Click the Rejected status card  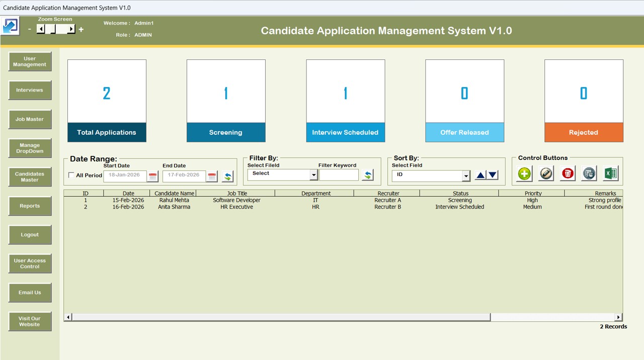click(584, 101)
